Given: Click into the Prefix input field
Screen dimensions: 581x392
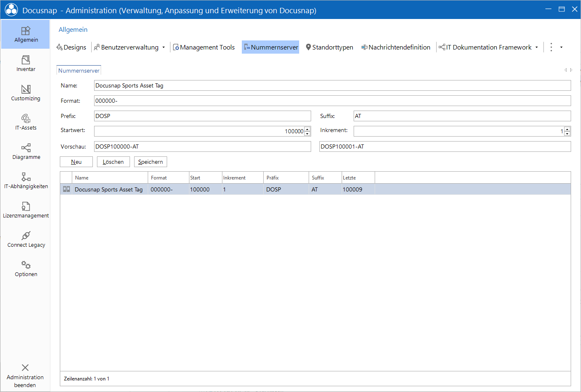Looking at the screenshot, I should coord(202,116).
